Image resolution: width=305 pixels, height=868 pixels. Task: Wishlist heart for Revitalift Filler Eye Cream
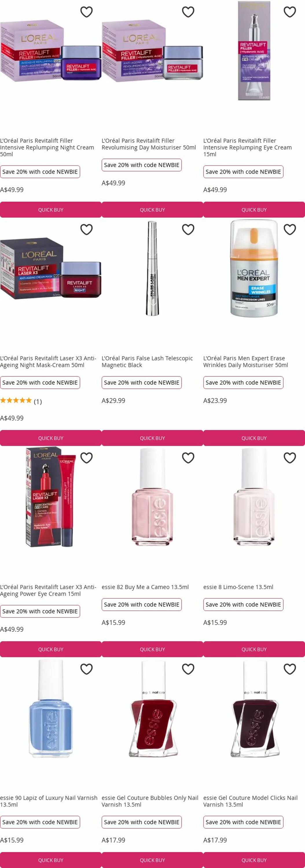coord(290,12)
